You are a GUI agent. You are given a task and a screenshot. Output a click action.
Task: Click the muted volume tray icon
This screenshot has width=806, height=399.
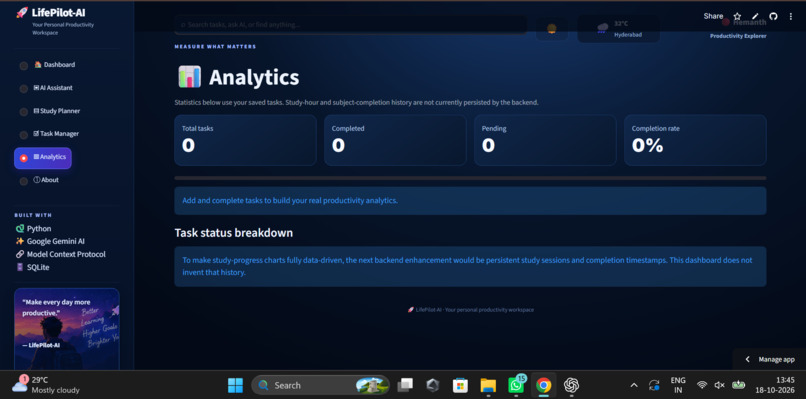pyautogui.click(x=720, y=385)
